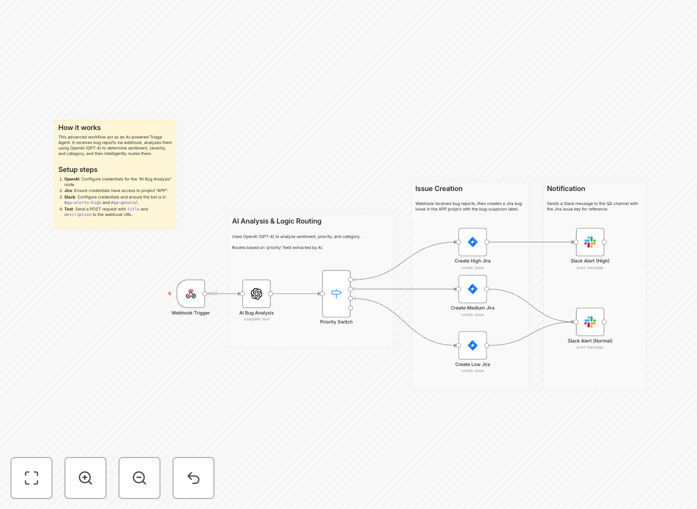Zoom in on the workflow canvas
Screen dimensions: 697x509
(85, 478)
